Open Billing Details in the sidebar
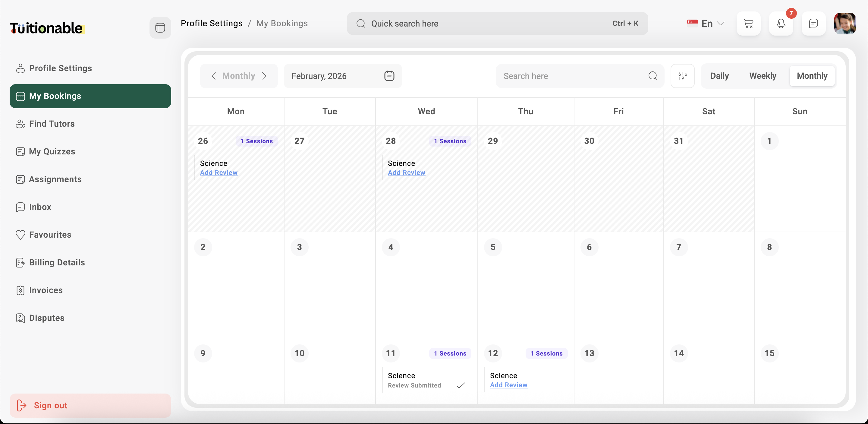This screenshot has width=868, height=424. pyautogui.click(x=57, y=263)
